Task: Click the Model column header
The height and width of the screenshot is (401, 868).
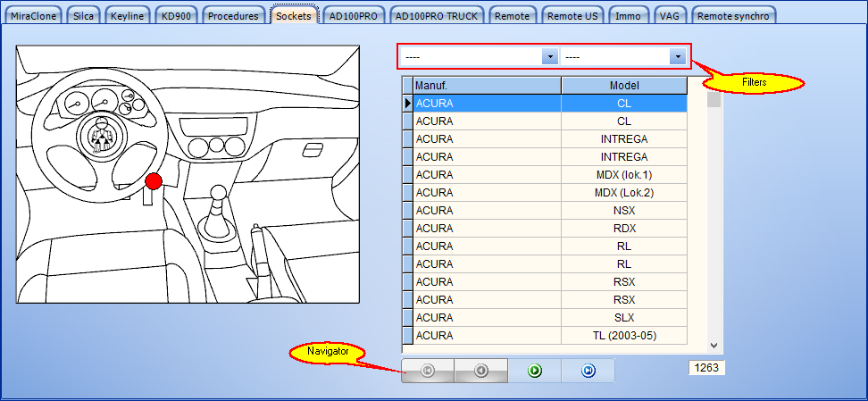Action: (624, 86)
